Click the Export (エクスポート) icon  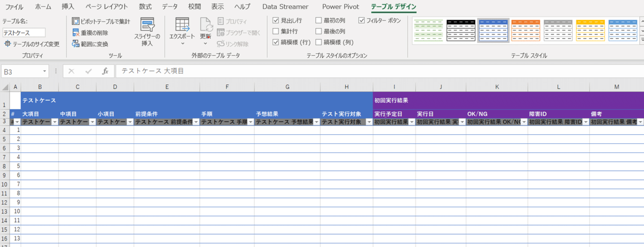click(x=182, y=25)
